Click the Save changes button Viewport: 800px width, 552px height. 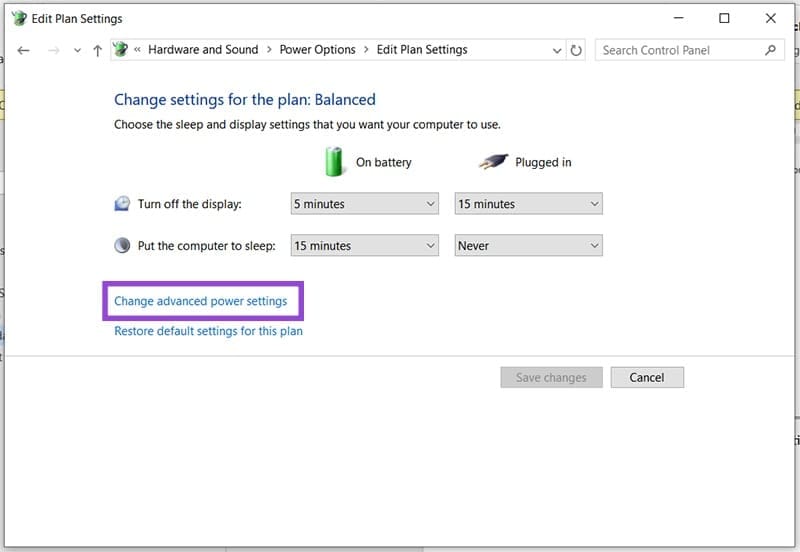551,378
